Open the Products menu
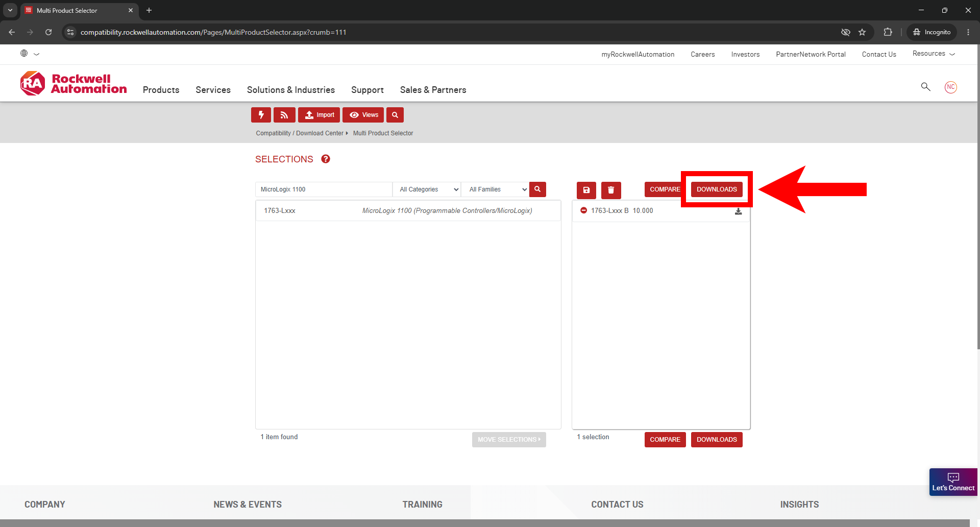The height and width of the screenshot is (527, 980). click(x=161, y=90)
